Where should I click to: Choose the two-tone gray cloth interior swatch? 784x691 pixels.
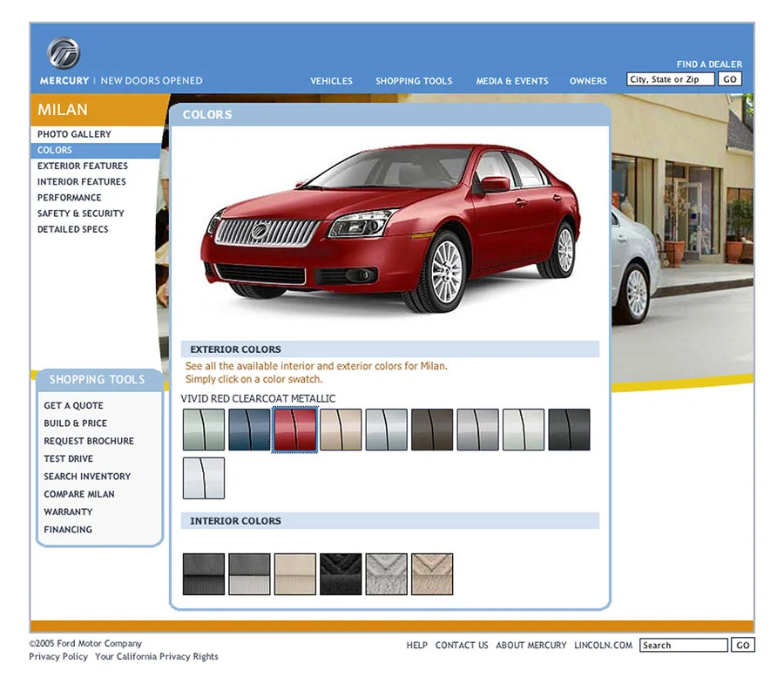[249, 574]
